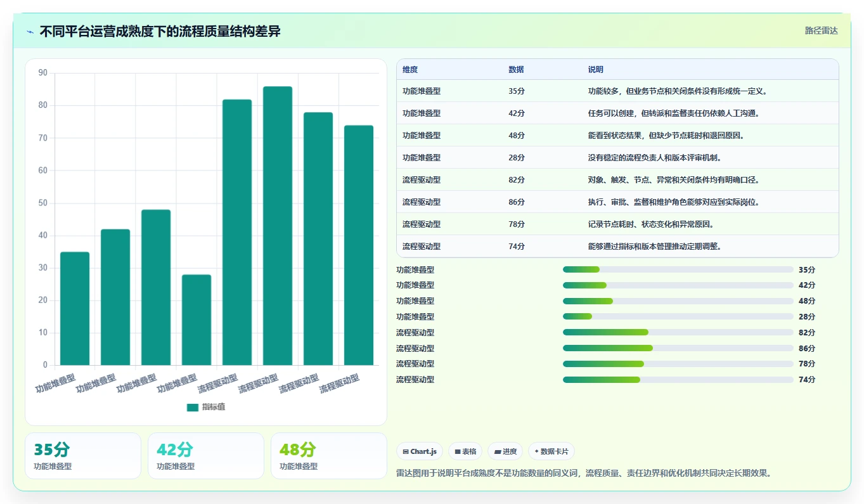864x504 pixels.
Task: Click the 48分 cell in the table
Action: tap(517, 136)
